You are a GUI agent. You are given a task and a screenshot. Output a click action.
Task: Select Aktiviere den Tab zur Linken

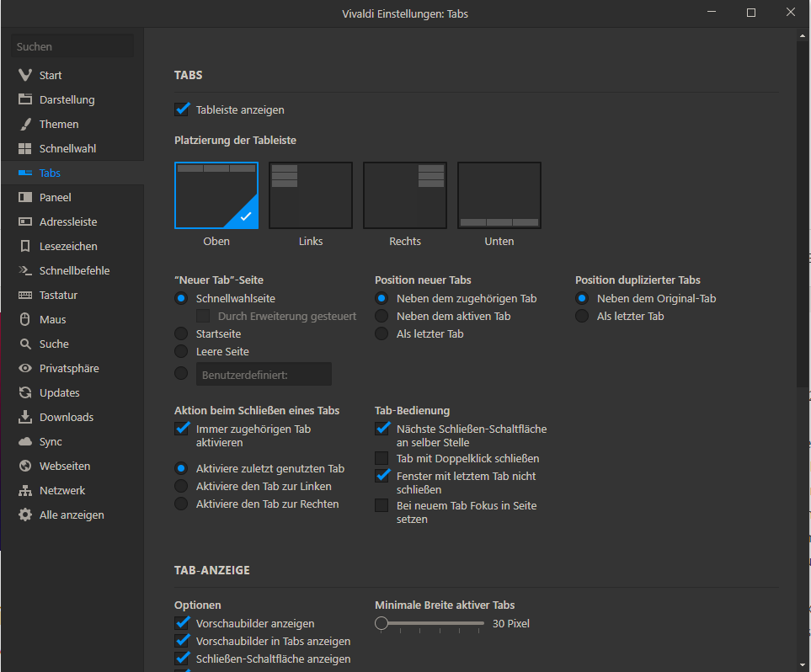click(181, 486)
